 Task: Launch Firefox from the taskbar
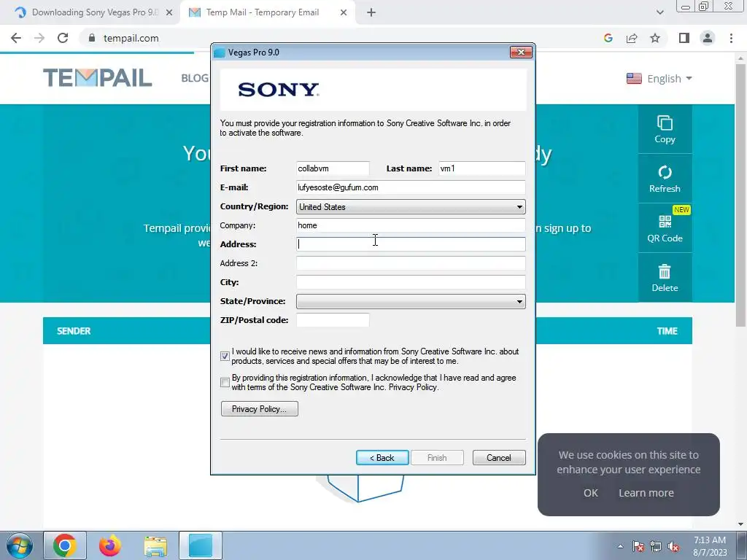[x=110, y=545]
